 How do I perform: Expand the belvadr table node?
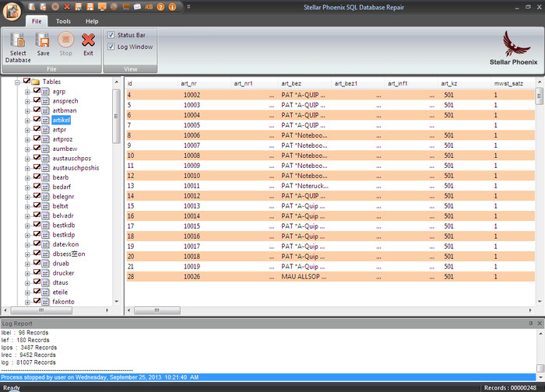(x=27, y=216)
